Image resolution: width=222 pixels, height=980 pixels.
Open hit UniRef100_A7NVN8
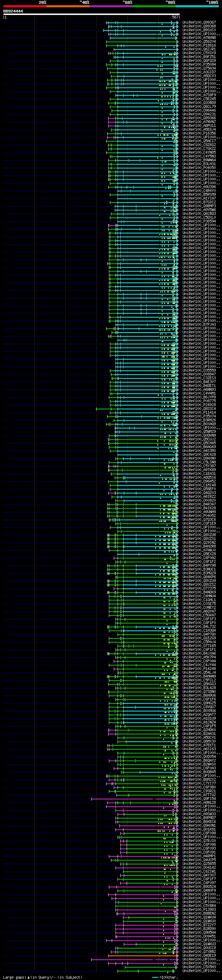[199, 38]
